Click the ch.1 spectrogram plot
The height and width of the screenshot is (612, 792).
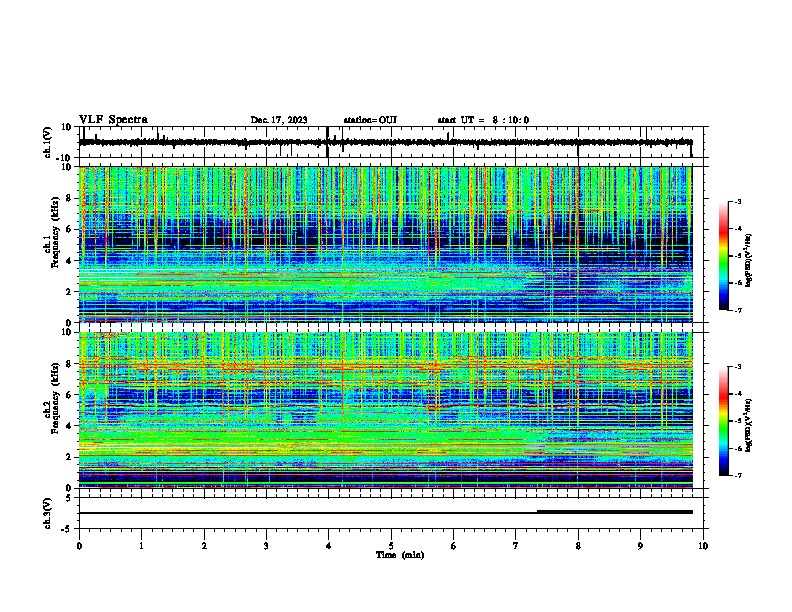[391, 244]
